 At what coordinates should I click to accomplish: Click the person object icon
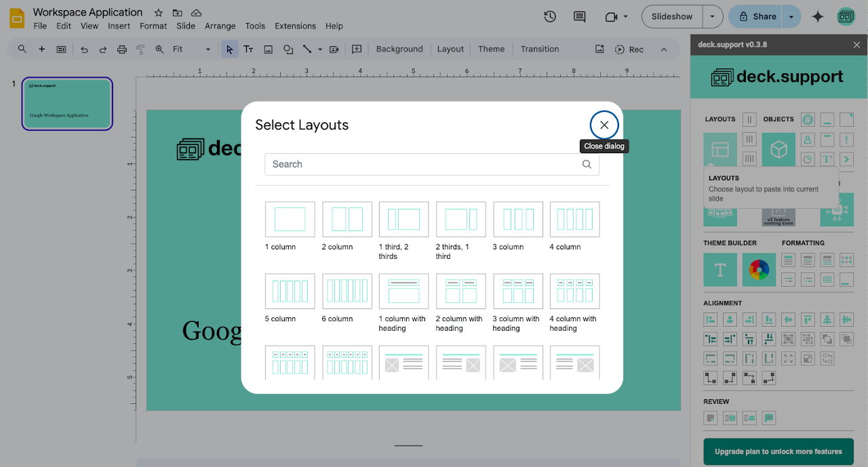808,140
